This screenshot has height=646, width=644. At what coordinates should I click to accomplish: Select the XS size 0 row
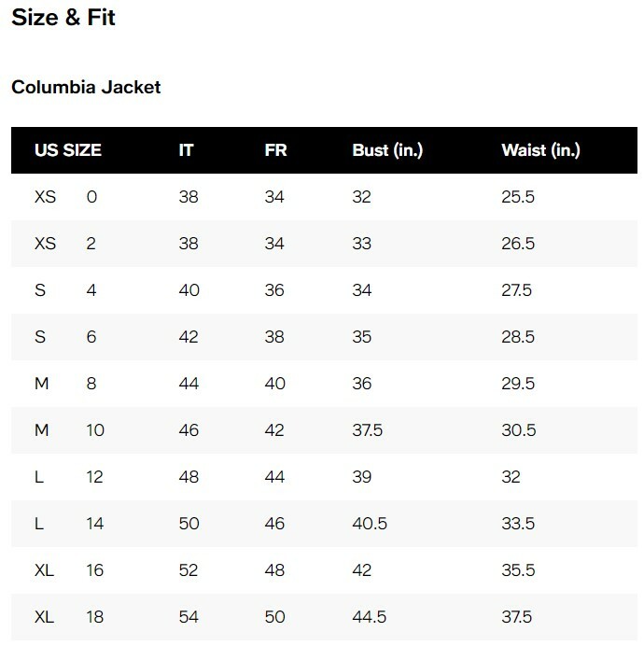click(324, 197)
